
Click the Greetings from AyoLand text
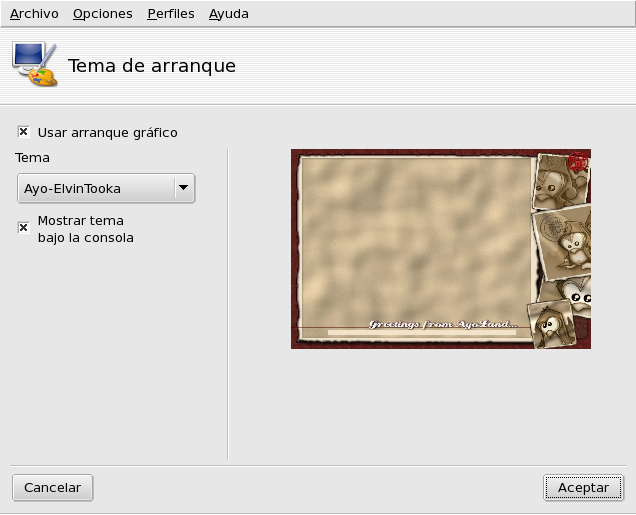pos(443,324)
